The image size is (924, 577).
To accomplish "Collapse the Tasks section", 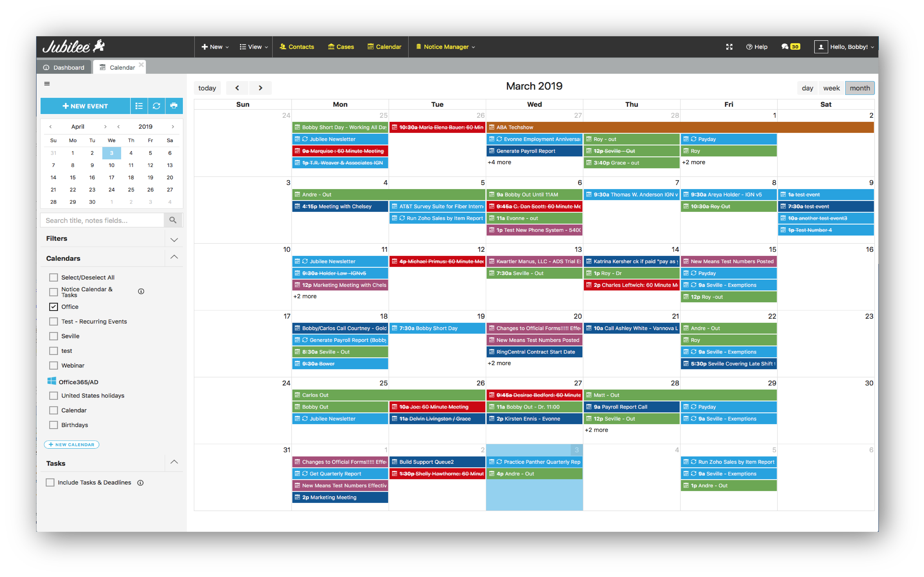I will 174,462.
